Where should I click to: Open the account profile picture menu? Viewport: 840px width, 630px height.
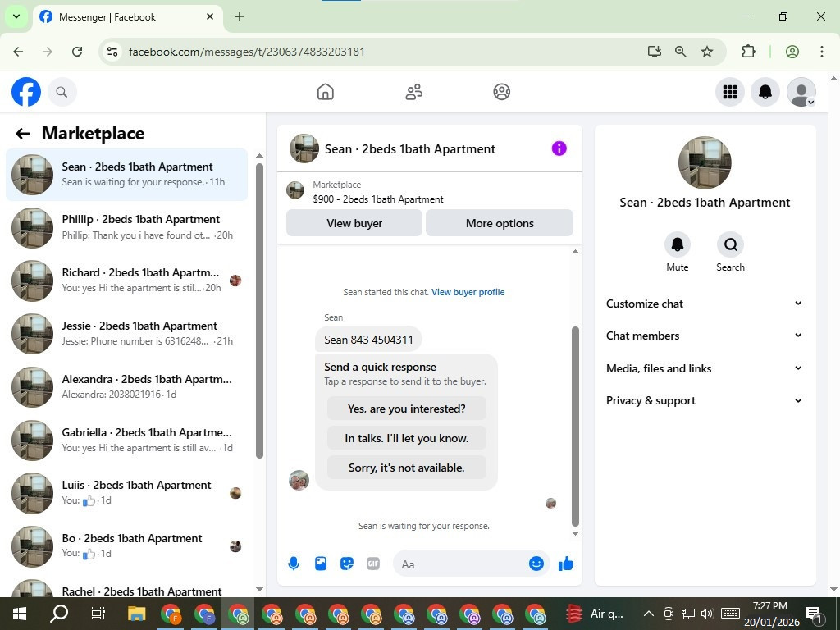point(801,92)
